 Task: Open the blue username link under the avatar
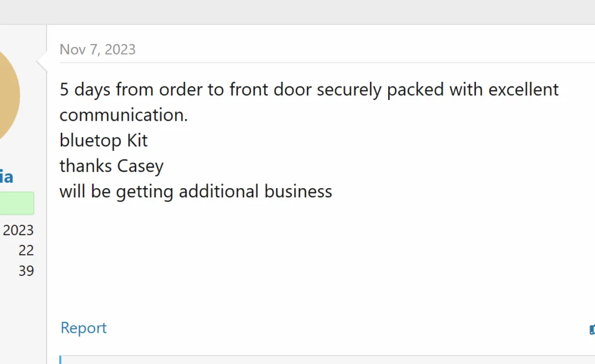pyautogui.click(x=6, y=176)
